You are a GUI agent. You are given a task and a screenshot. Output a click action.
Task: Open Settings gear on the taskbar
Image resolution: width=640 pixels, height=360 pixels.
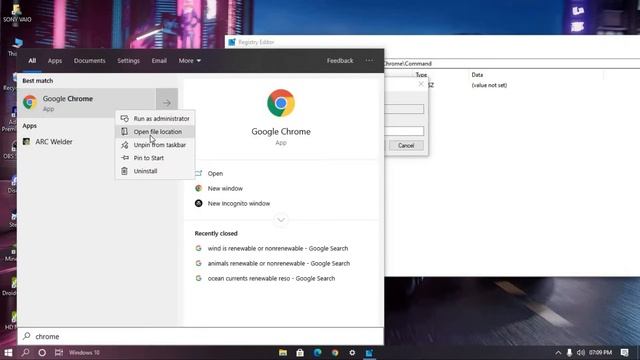(x=352, y=353)
